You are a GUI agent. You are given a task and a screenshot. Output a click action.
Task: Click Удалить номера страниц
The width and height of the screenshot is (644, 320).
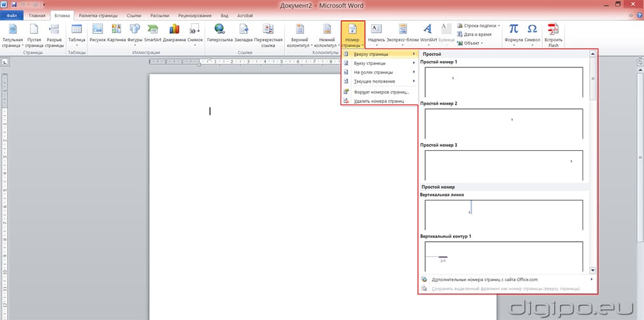[x=378, y=101]
